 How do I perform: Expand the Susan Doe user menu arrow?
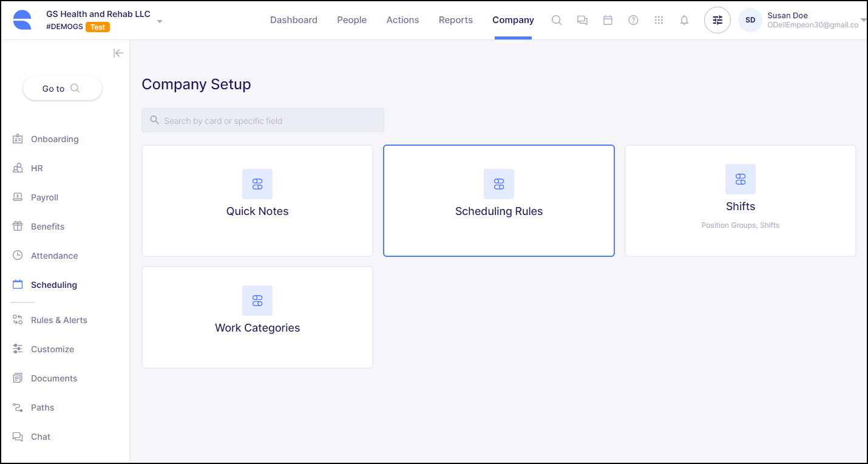point(863,20)
